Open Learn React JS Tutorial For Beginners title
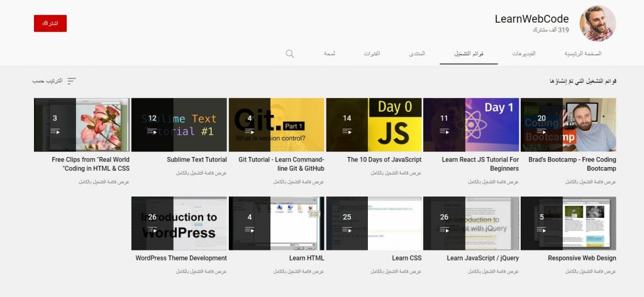This screenshot has height=297, width=644. click(480, 164)
